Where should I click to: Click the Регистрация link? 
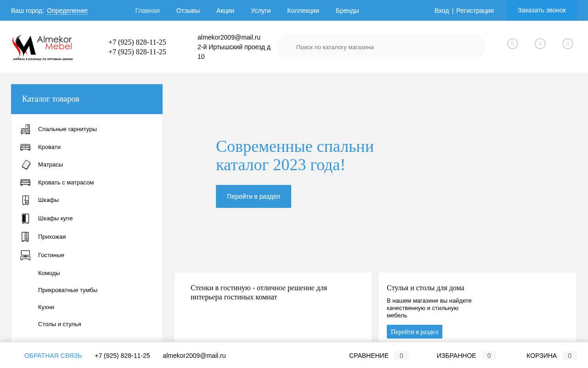tap(475, 11)
